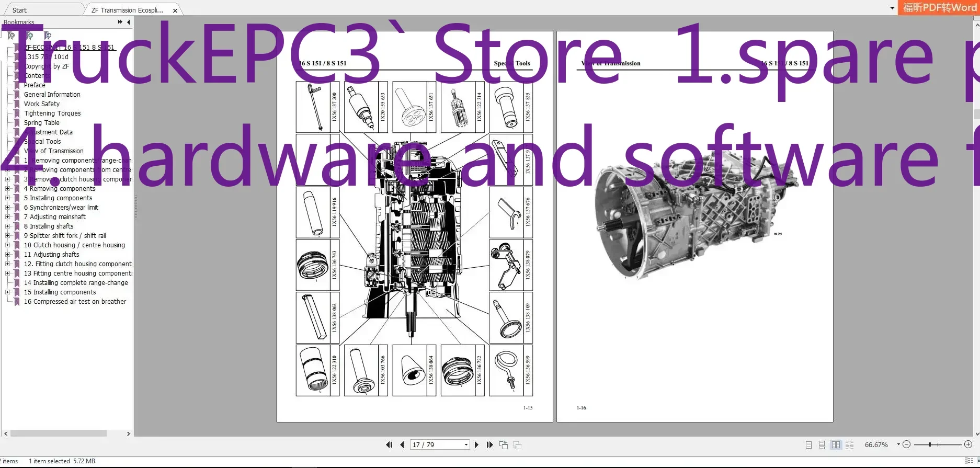Open 14 Installing complete range-change bookmark
This screenshot has width=980, height=468.
coord(76,283)
